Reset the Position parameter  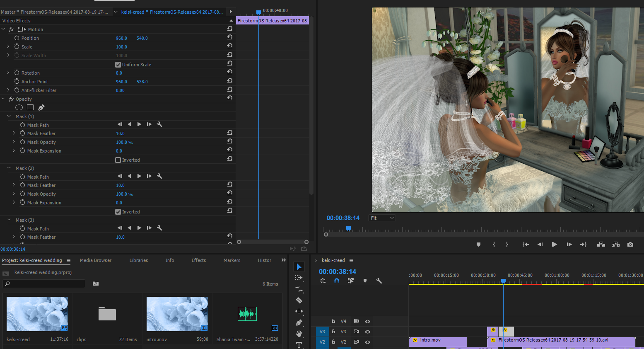[x=229, y=37]
